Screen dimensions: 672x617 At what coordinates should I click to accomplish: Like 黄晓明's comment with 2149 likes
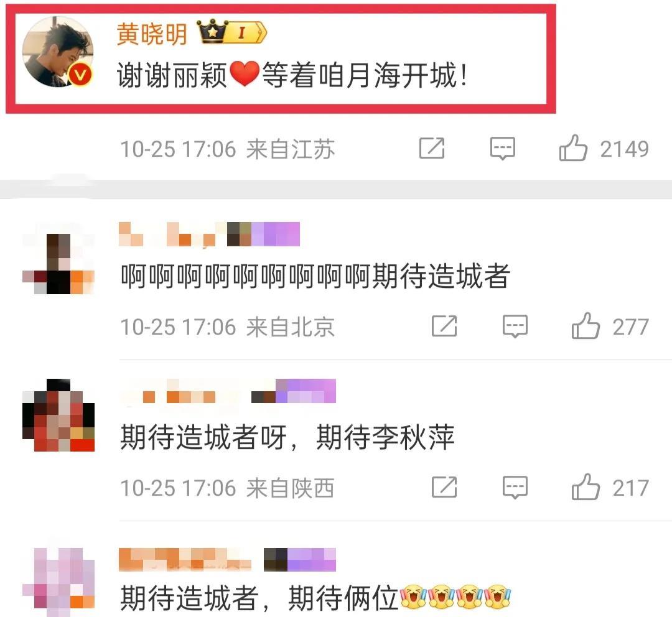coord(573,148)
